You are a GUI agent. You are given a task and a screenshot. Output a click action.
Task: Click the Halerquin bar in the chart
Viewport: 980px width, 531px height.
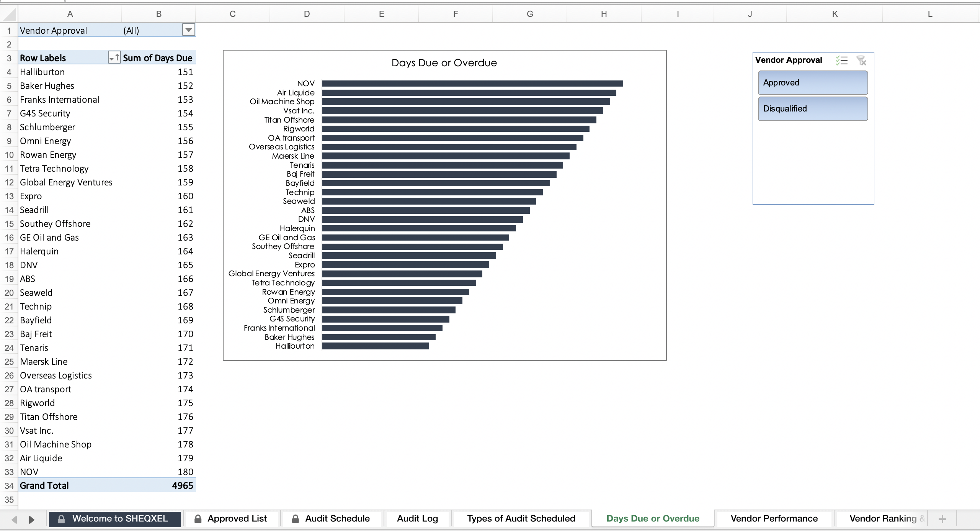tap(419, 228)
